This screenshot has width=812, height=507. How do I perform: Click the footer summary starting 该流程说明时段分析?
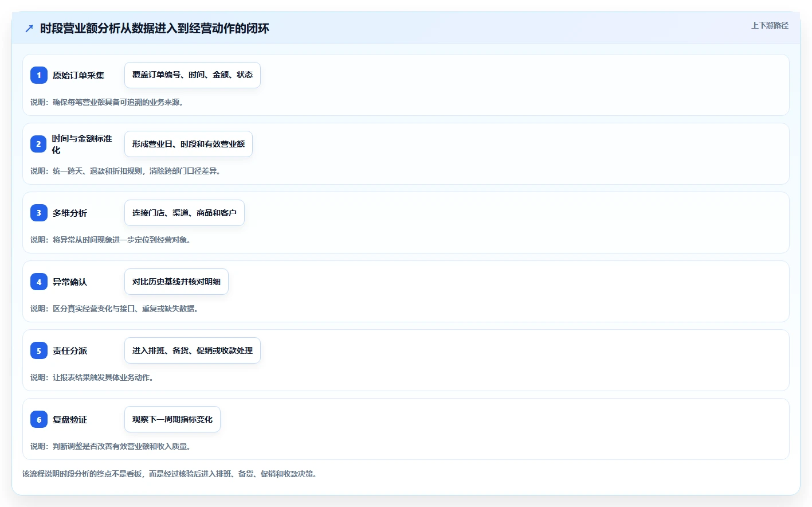170,474
